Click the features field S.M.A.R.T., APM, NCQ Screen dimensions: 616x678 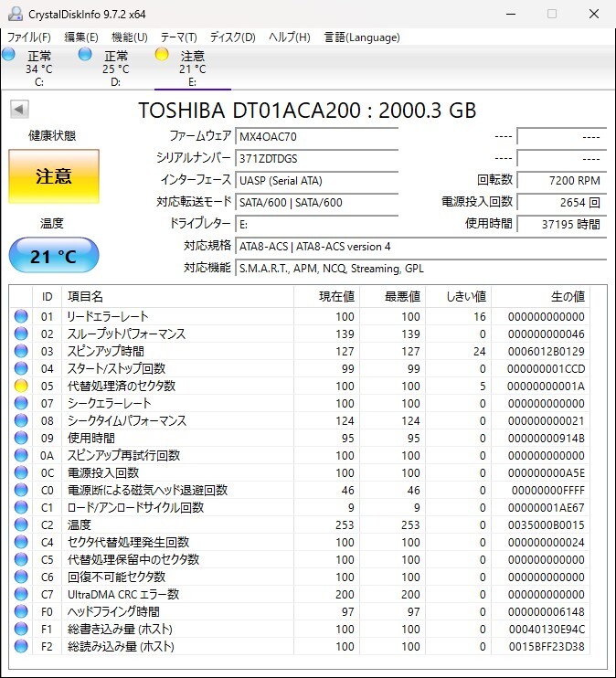point(421,269)
